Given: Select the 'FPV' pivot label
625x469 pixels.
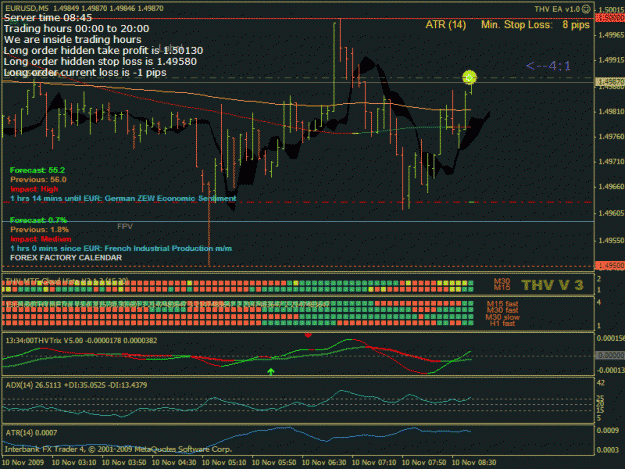Looking at the screenshot, I should pos(125,226).
